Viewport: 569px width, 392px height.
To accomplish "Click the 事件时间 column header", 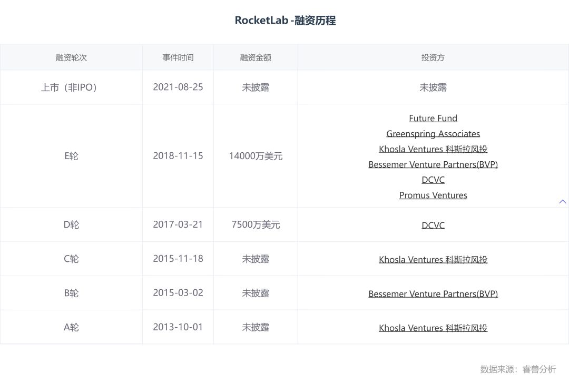I will [178, 57].
